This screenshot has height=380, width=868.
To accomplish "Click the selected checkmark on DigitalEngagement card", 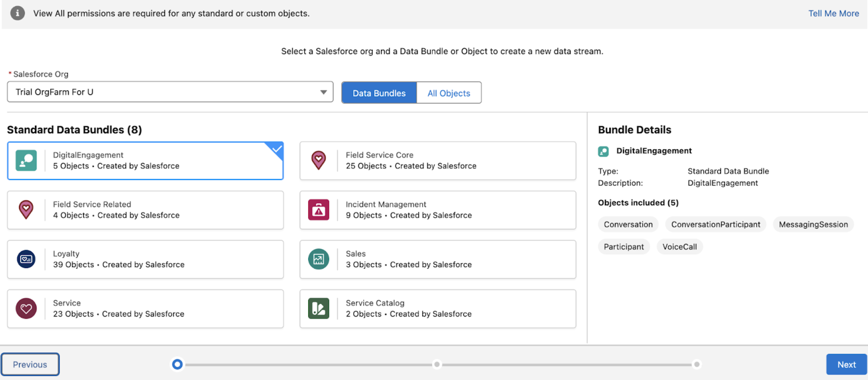I will (x=277, y=149).
